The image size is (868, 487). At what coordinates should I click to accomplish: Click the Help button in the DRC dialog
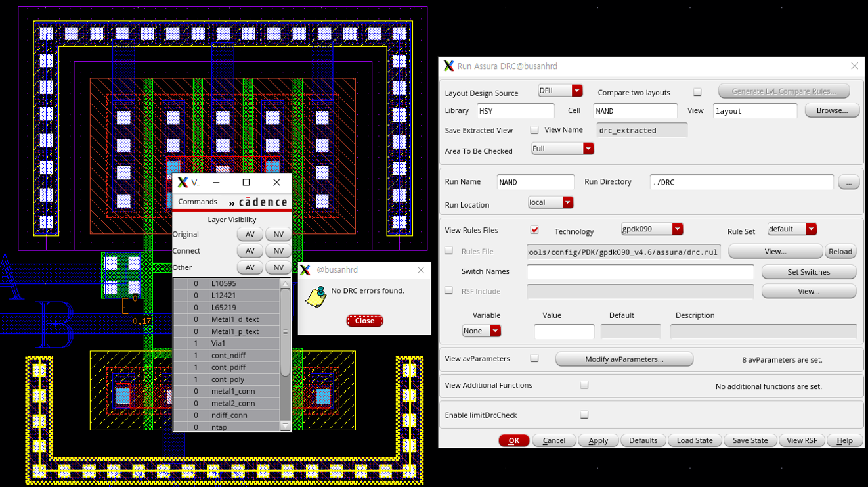[845, 440]
